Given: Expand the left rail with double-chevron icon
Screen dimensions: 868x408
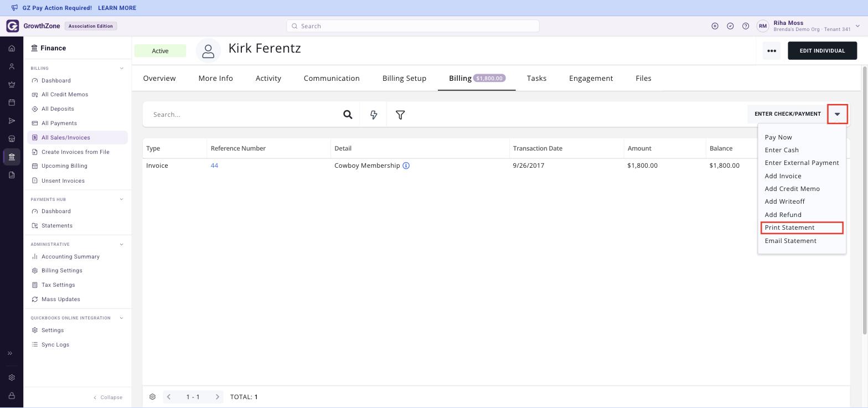Looking at the screenshot, I should tap(10, 353).
